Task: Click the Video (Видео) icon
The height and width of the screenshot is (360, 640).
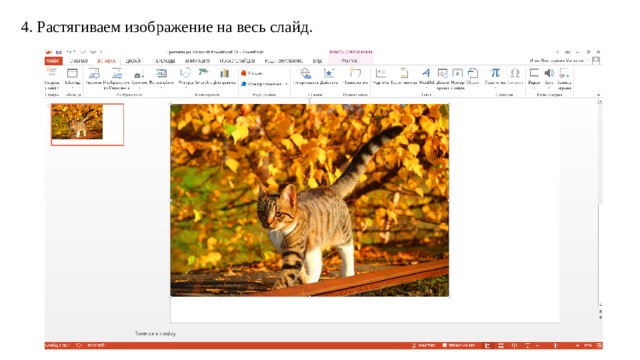Action: click(534, 73)
